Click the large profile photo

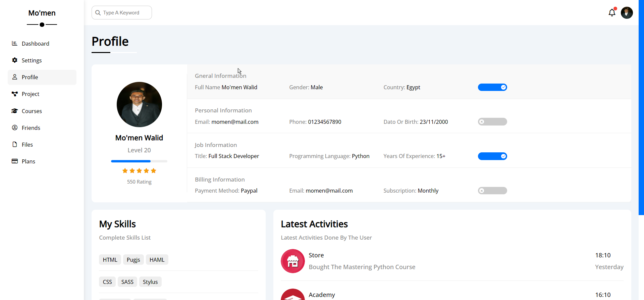click(139, 104)
